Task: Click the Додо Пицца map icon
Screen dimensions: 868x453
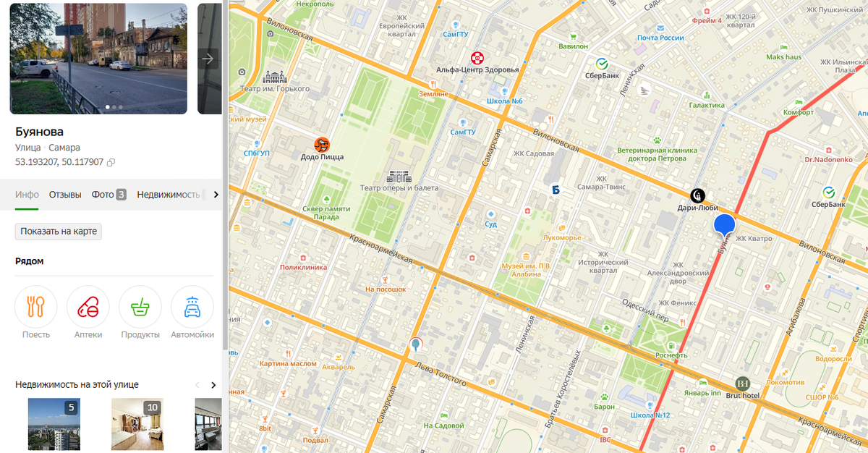Action: click(x=322, y=144)
